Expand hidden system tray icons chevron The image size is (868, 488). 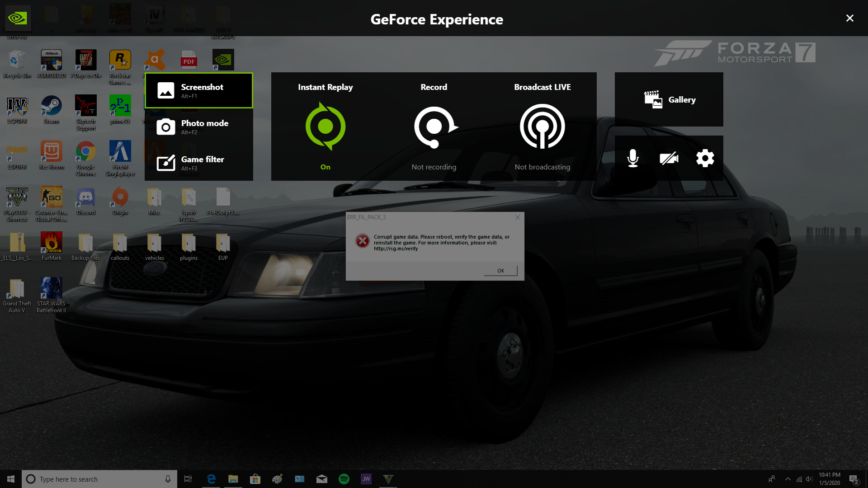[788, 479]
